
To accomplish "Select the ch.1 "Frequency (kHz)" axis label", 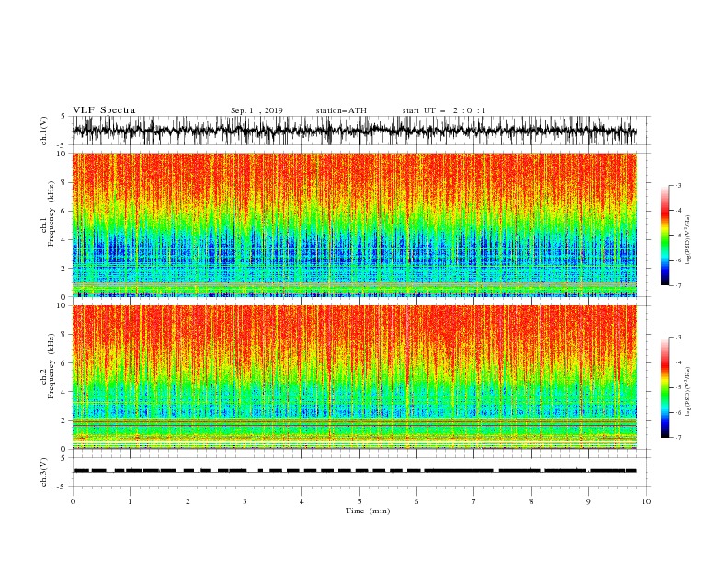I will (51, 213).
